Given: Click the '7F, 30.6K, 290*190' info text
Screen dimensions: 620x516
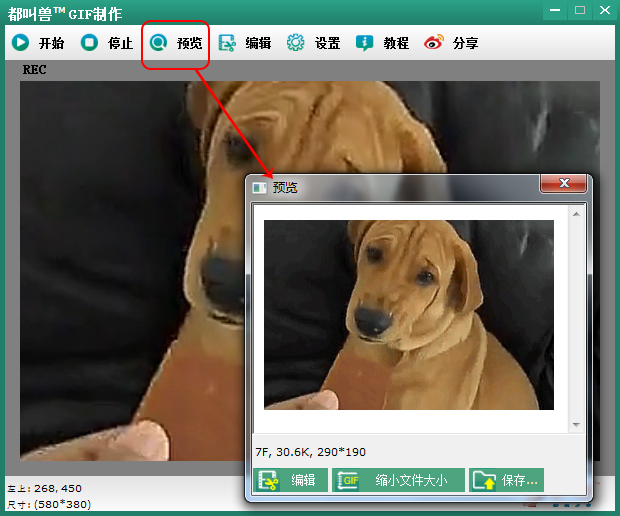Looking at the screenshot, I should [310, 452].
